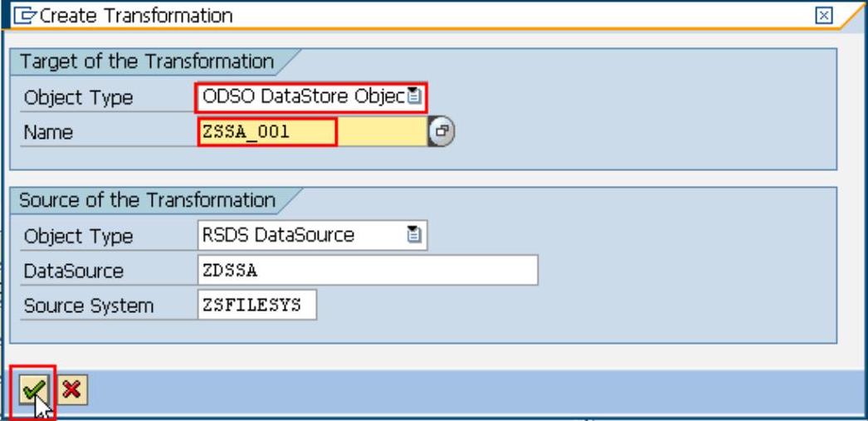This screenshot has height=421, width=868.
Task: Click the Object Type label in Source section
Action: [x=77, y=237]
